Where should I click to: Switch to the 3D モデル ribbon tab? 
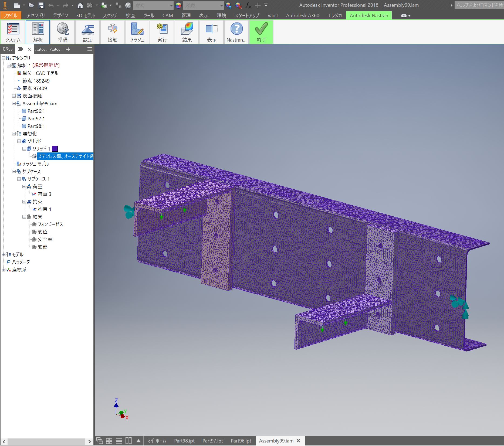tap(85, 16)
